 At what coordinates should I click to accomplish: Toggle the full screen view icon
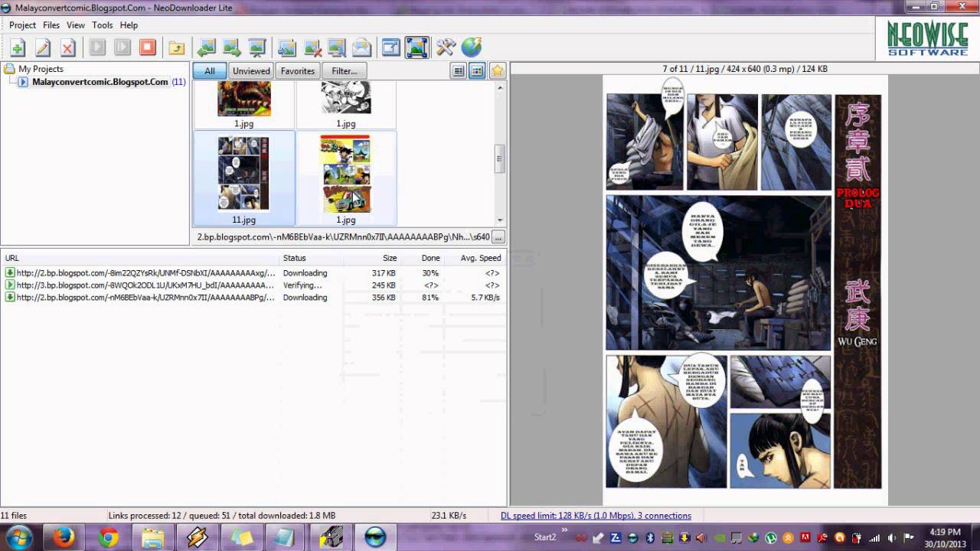[416, 48]
